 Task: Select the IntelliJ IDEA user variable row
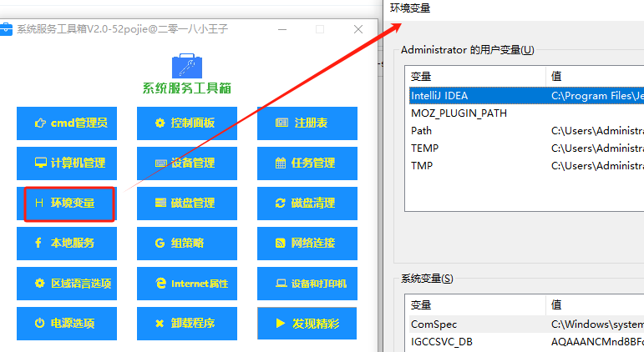click(476, 96)
